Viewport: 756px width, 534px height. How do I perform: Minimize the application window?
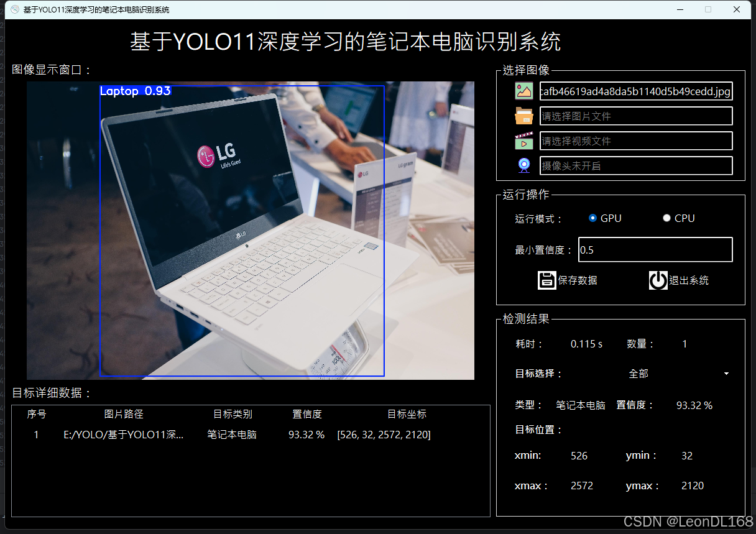coord(680,9)
